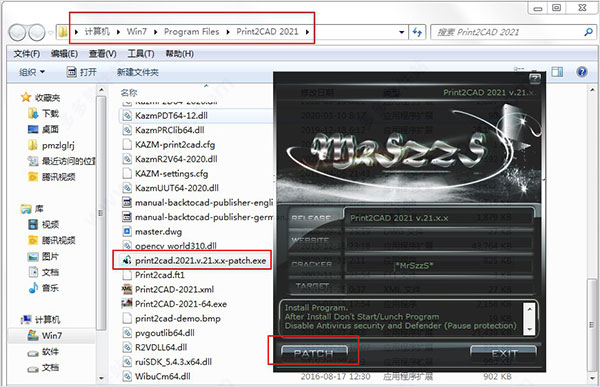The width and height of the screenshot is (600, 387).
Task: Select R2VDLL64.dll file
Action: 161,348
